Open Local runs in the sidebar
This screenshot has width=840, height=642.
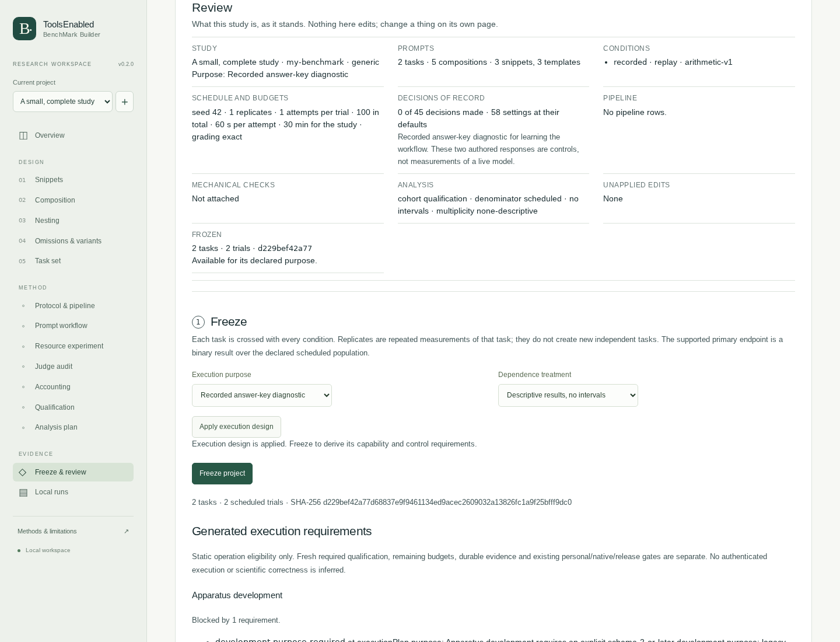click(x=73, y=492)
